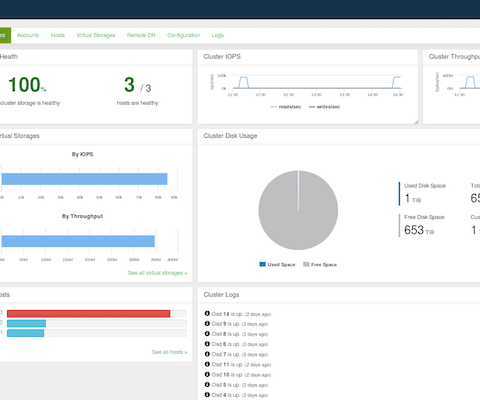Click info icon beside 'Osd 10 is up'
This screenshot has width=480, height=400.
(x=207, y=374)
